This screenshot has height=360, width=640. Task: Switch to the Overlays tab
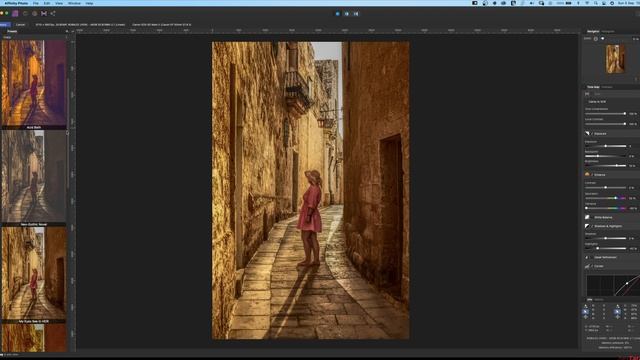click(607, 87)
